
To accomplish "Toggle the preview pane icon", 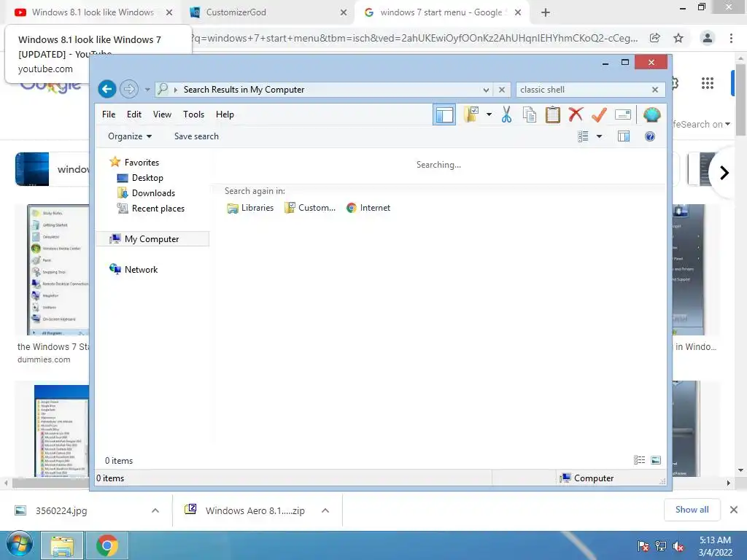I will tap(624, 136).
